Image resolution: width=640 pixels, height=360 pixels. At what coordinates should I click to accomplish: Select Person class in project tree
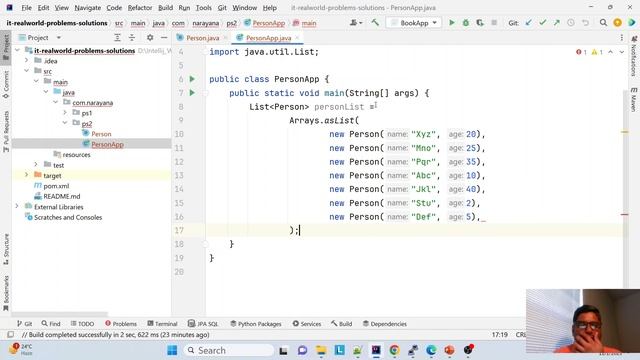[x=101, y=133]
